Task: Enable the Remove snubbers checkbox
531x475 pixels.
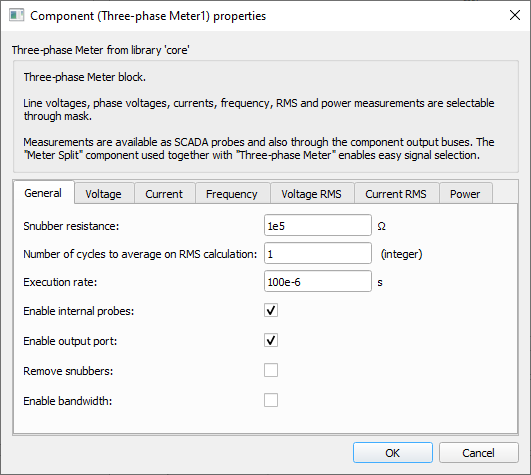Action: pos(271,370)
